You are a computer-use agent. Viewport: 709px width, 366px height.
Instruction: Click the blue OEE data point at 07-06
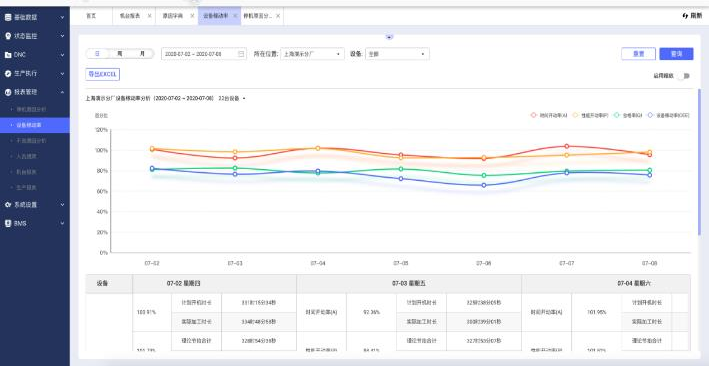(484, 185)
